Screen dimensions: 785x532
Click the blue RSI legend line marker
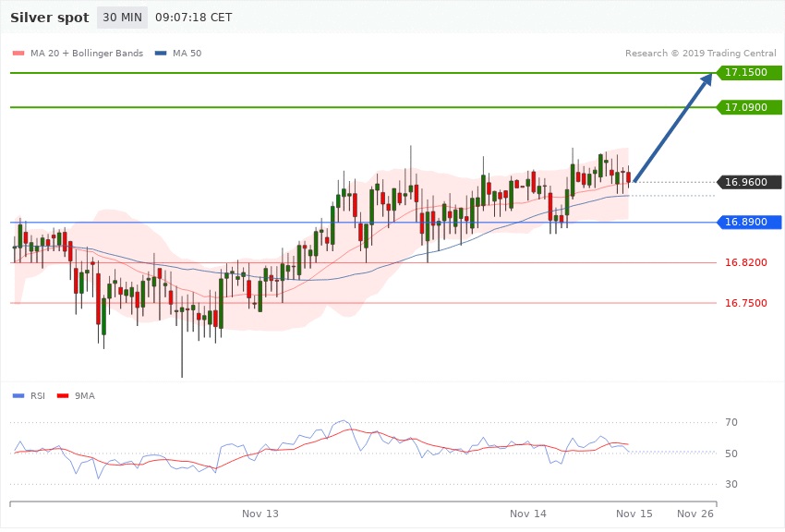pos(18,395)
